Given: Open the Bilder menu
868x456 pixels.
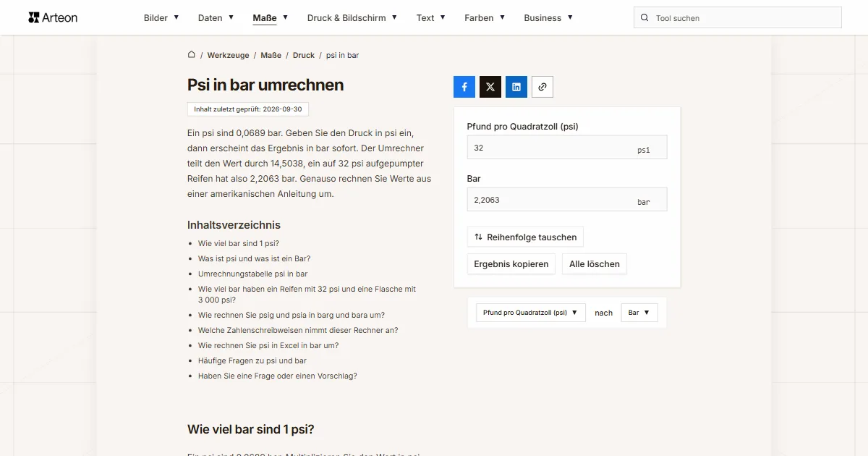Looking at the screenshot, I should point(161,18).
